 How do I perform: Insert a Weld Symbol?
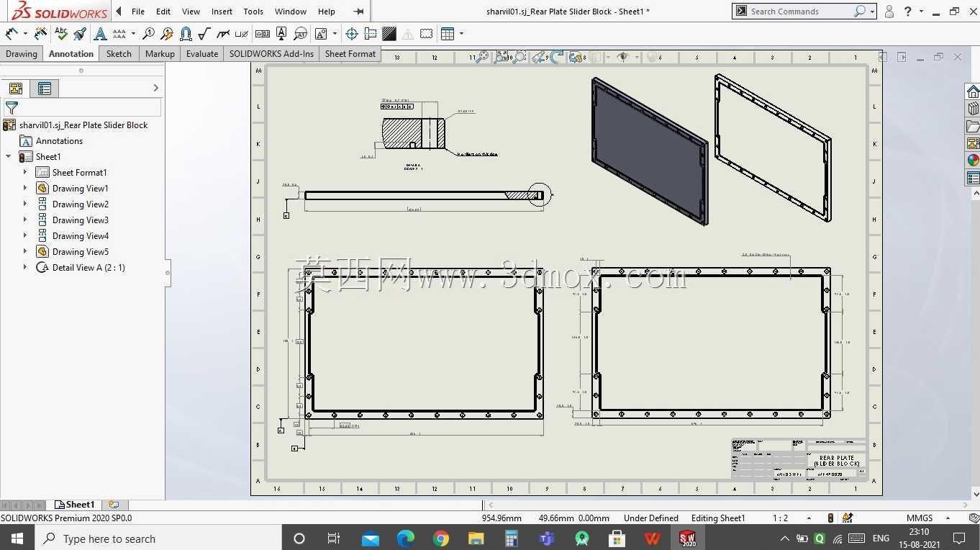(x=223, y=33)
